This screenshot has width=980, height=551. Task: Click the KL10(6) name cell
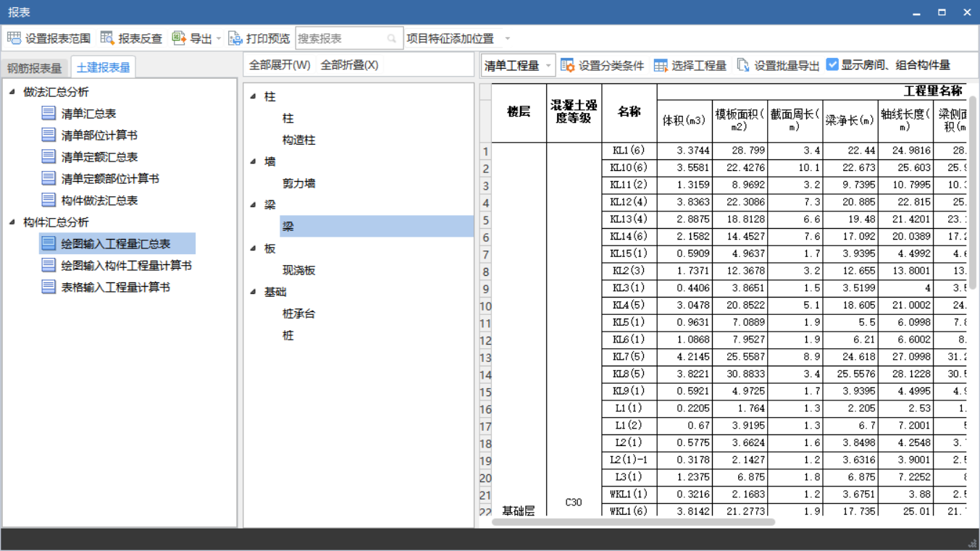coord(629,168)
